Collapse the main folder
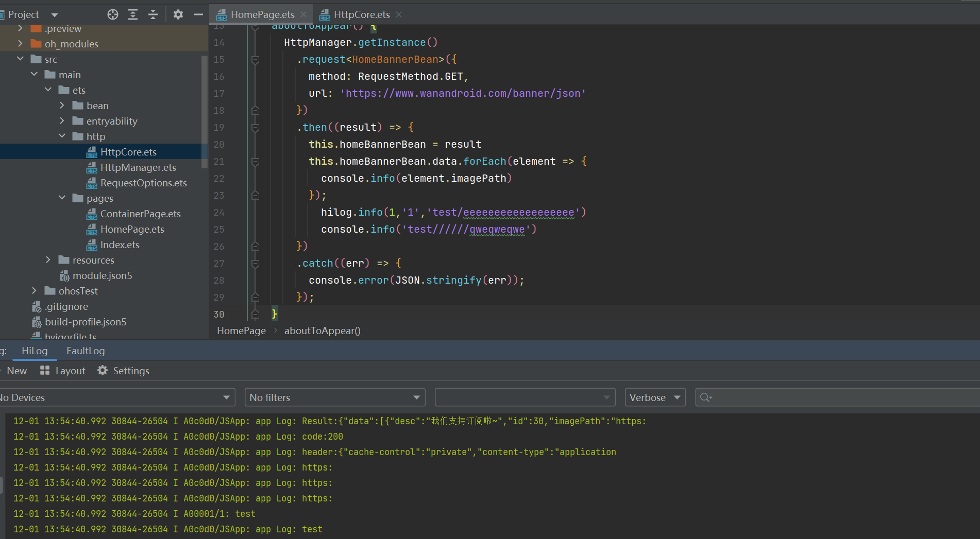980x539 pixels. tap(34, 75)
